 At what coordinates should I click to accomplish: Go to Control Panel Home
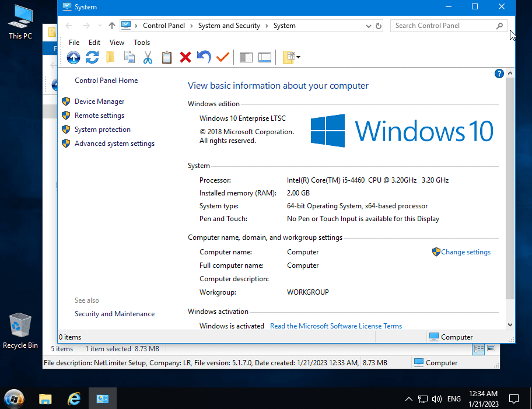pos(106,81)
